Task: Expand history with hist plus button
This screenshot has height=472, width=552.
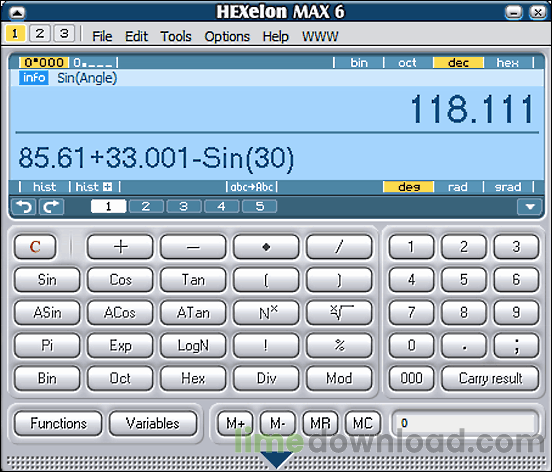Action: pos(94,187)
